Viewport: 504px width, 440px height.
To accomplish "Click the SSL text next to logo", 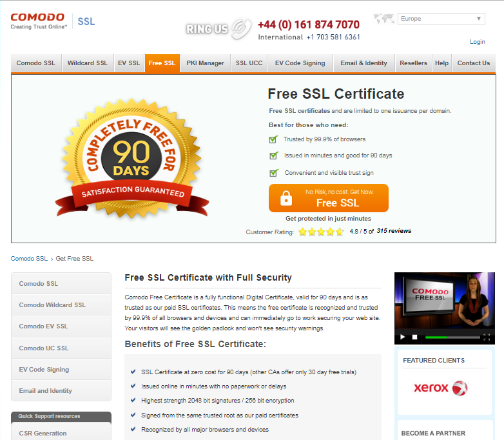I will [86, 21].
